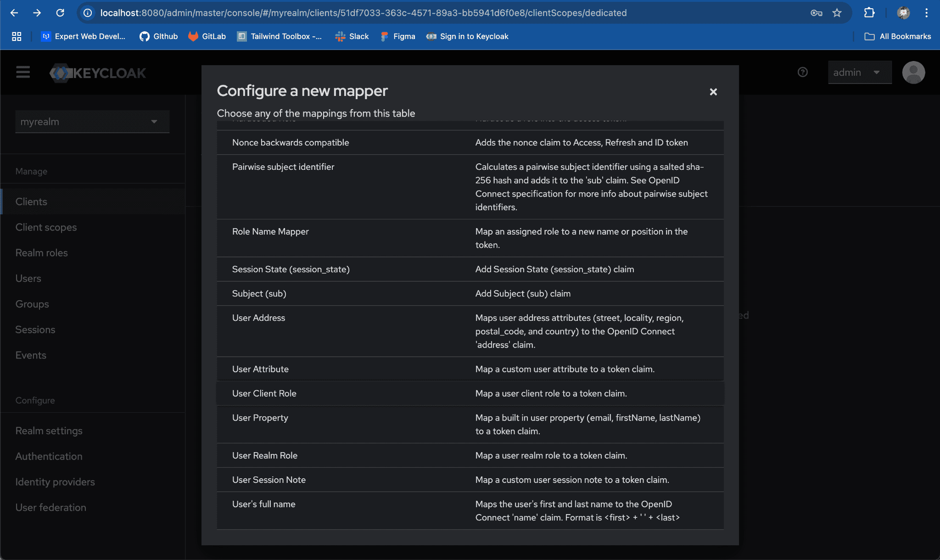Screen dimensions: 940x560
Task: Click the password key icon in address bar
Action: click(x=816, y=13)
